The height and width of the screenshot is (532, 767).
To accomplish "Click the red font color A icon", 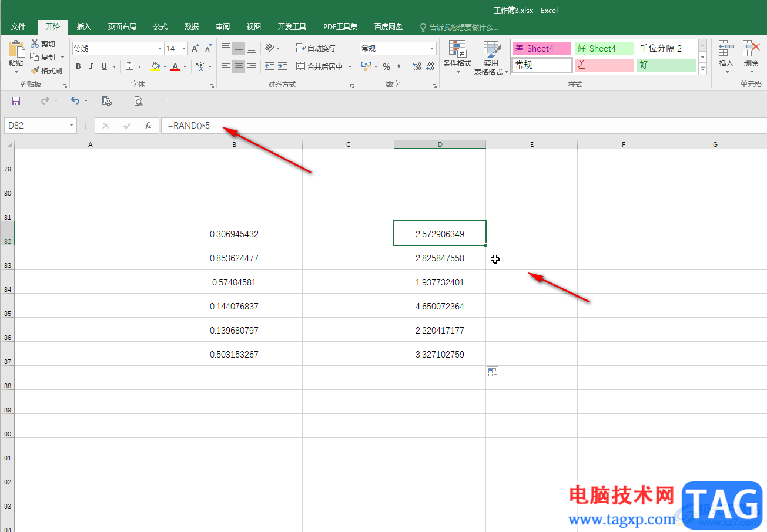I will [x=175, y=66].
